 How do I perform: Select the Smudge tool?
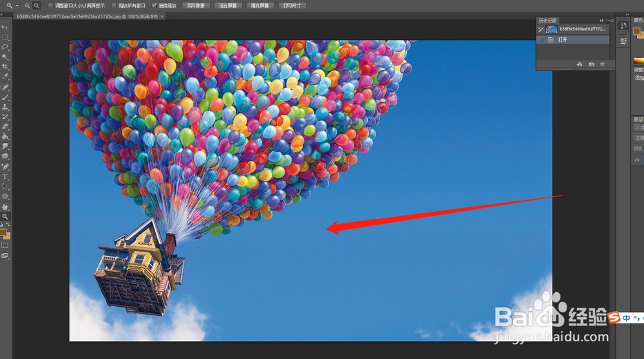pyautogui.click(x=5, y=146)
